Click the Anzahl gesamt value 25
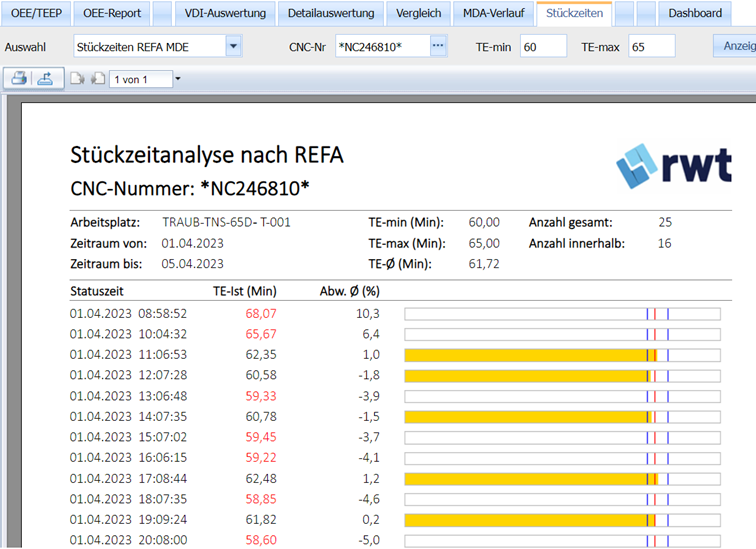756x549 pixels. [665, 222]
